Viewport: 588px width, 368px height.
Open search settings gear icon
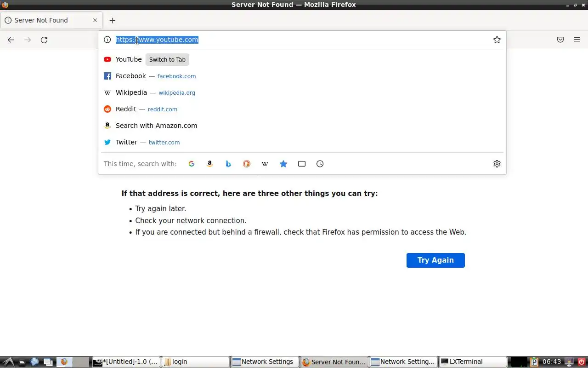[497, 164]
